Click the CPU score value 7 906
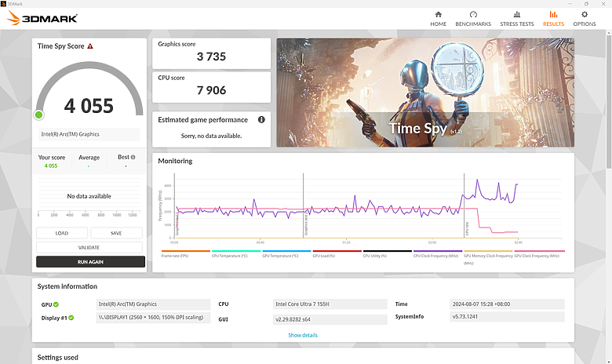The image size is (612, 364). [x=211, y=90]
